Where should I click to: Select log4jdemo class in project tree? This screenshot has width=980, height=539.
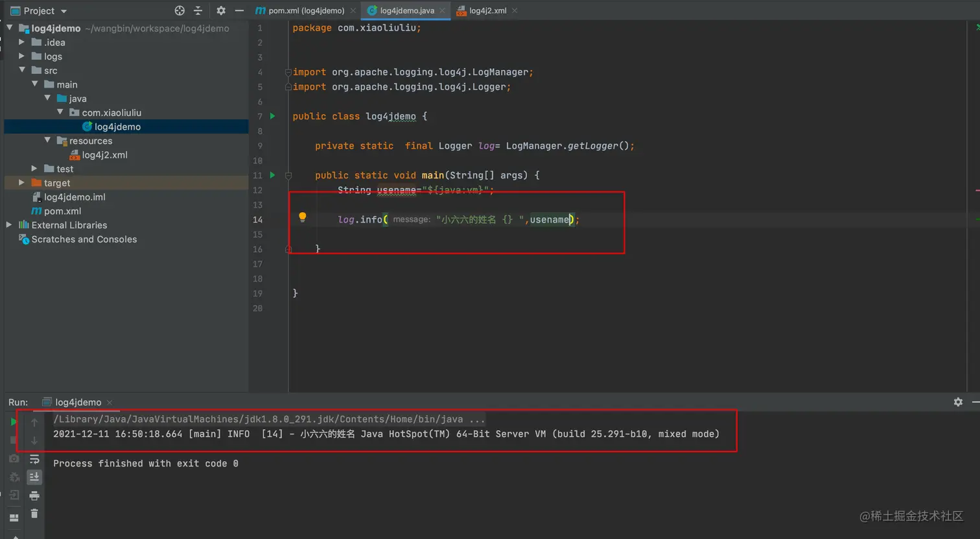(x=126, y=126)
